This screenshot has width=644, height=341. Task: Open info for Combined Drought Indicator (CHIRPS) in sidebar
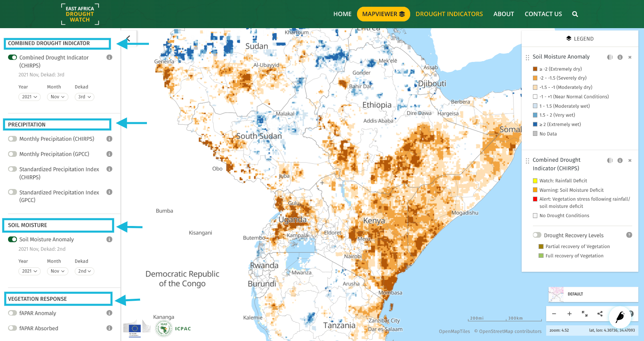click(x=109, y=58)
